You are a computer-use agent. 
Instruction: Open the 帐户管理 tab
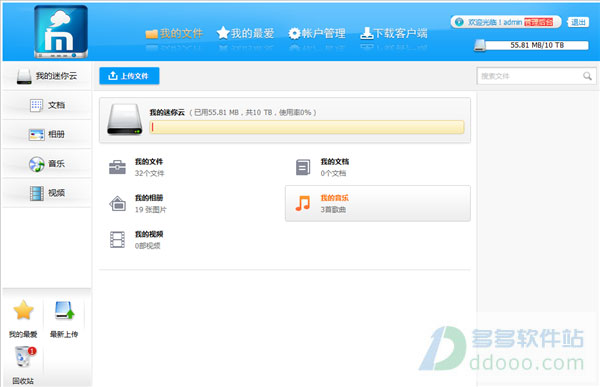(317, 33)
